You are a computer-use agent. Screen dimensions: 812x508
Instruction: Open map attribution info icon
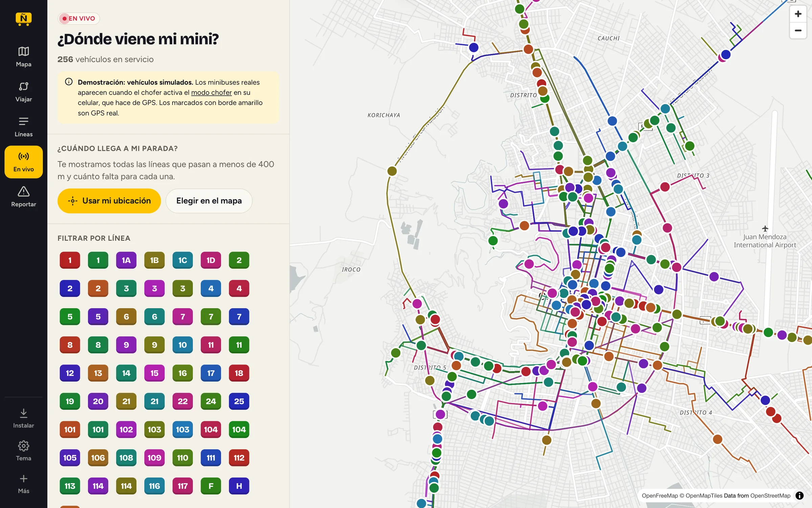click(799, 495)
